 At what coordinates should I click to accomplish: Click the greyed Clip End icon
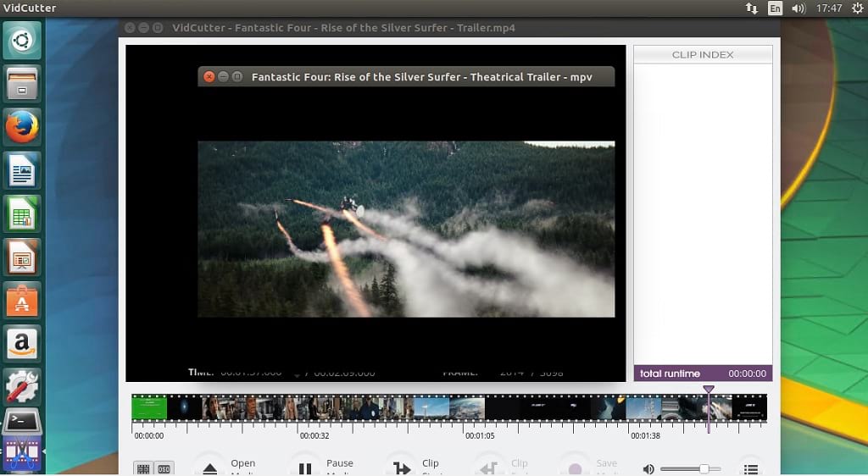[x=489, y=469]
